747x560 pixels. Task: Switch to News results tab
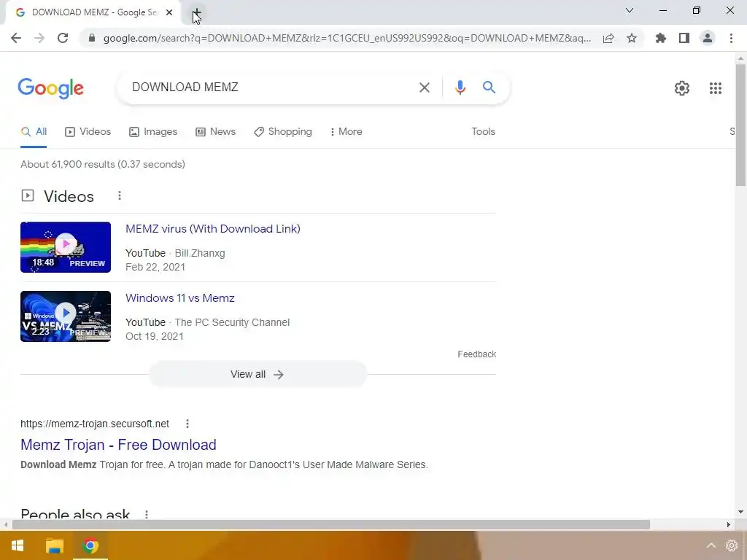[x=216, y=132]
